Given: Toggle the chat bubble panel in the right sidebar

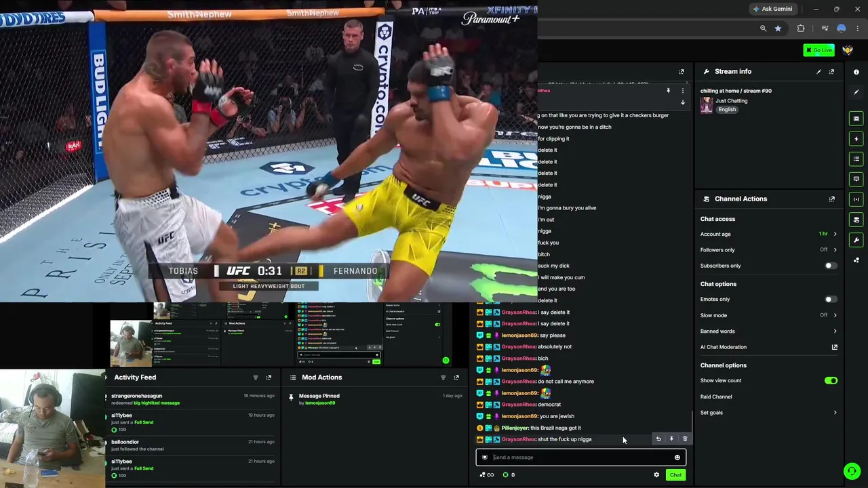Looking at the screenshot, I should point(856,179).
